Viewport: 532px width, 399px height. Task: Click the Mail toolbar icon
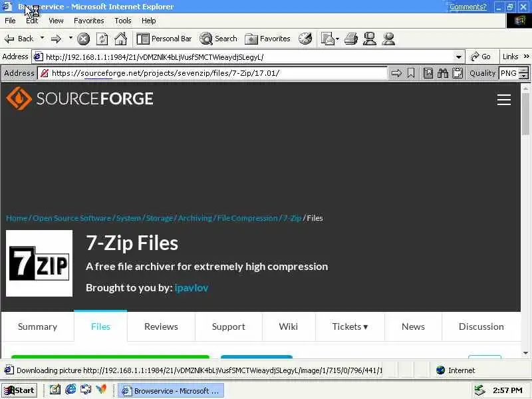click(x=327, y=39)
